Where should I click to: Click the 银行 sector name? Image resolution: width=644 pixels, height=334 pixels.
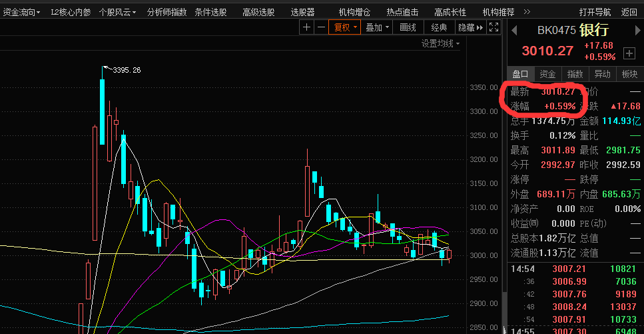[594, 30]
